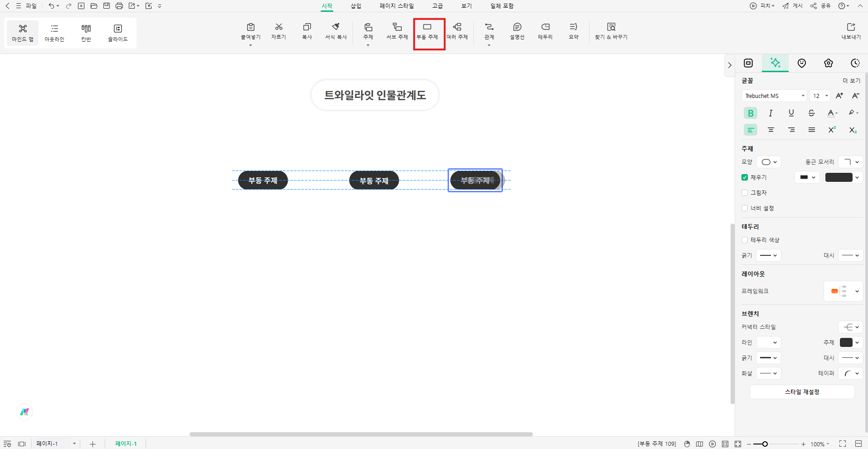Open the 모양 shape dropdown

[769, 162]
